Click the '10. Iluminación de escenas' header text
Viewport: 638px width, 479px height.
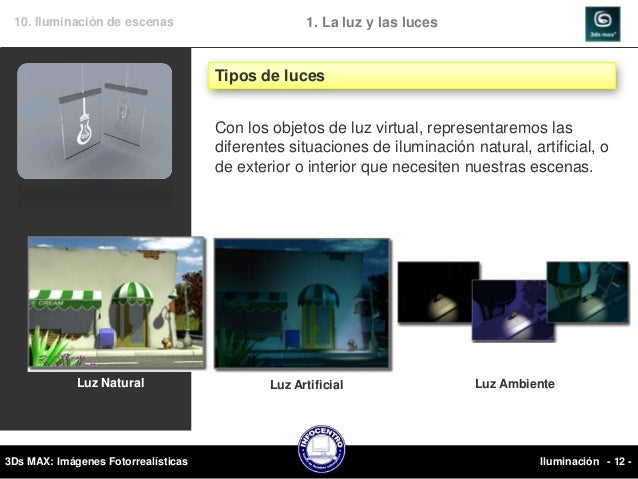94,22
